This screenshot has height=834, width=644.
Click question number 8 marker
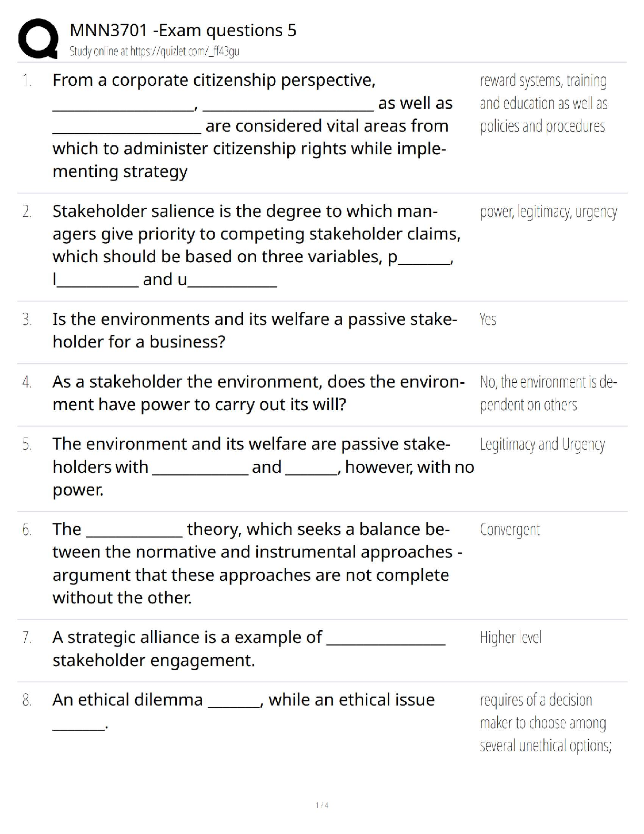tap(27, 700)
